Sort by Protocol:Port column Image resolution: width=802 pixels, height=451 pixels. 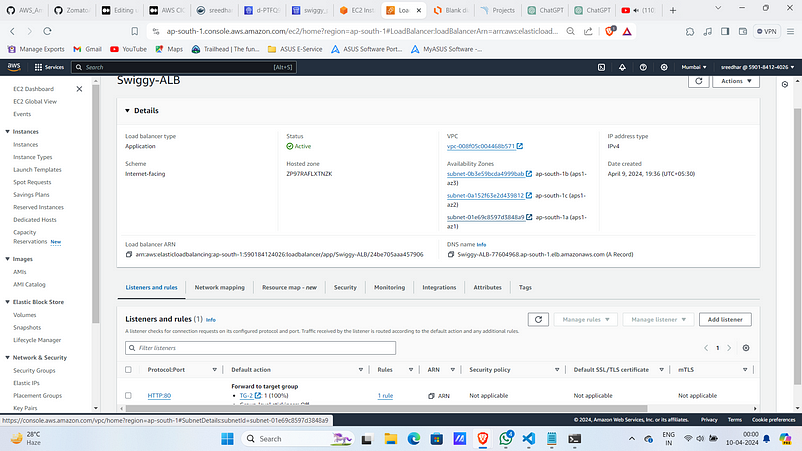(214, 370)
